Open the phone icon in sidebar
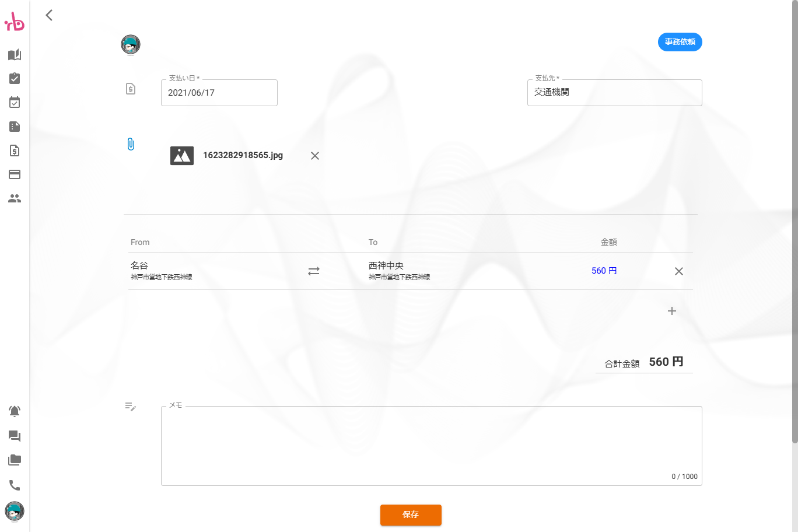Image resolution: width=798 pixels, height=532 pixels. pyautogui.click(x=15, y=485)
